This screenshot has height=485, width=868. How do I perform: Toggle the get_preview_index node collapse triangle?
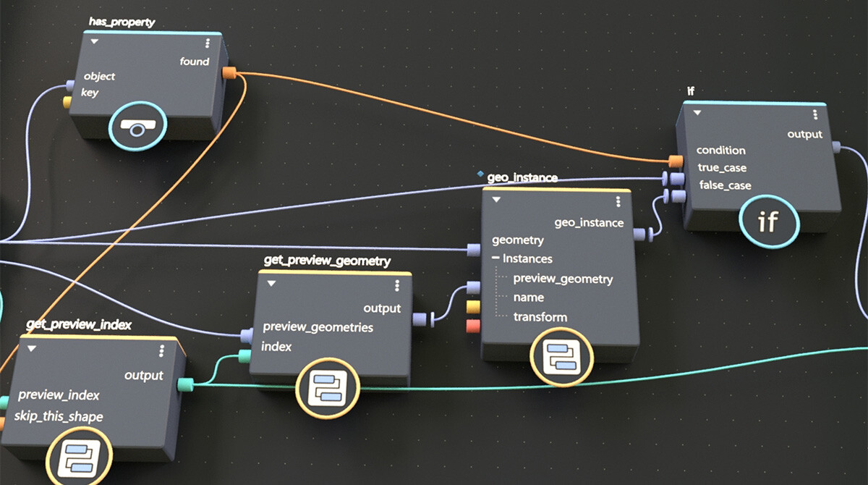pos(32,348)
